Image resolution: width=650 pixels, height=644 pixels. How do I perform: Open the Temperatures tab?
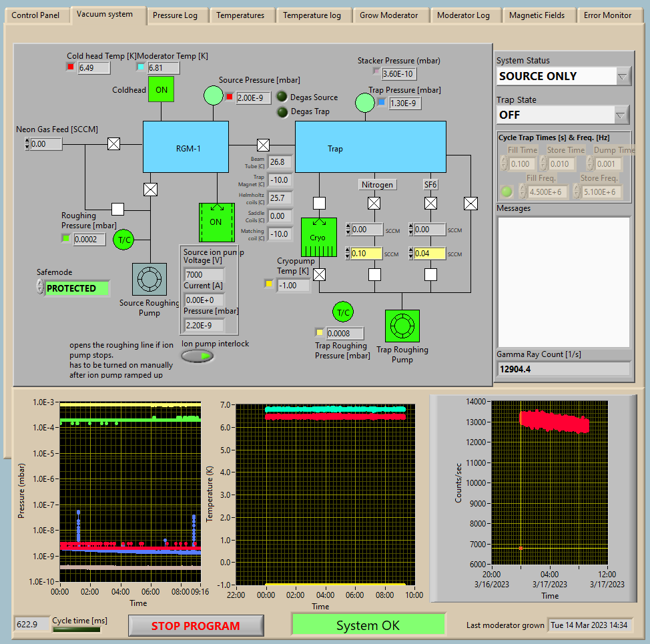coord(240,15)
